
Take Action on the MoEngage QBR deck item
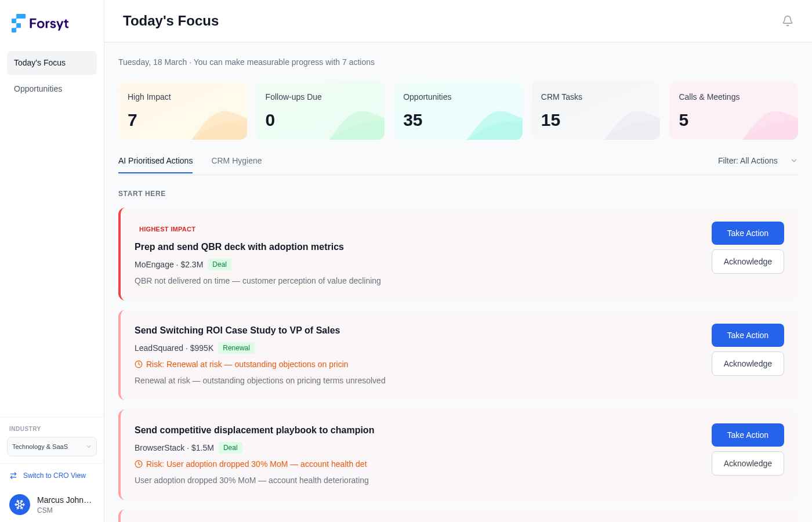tap(748, 233)
